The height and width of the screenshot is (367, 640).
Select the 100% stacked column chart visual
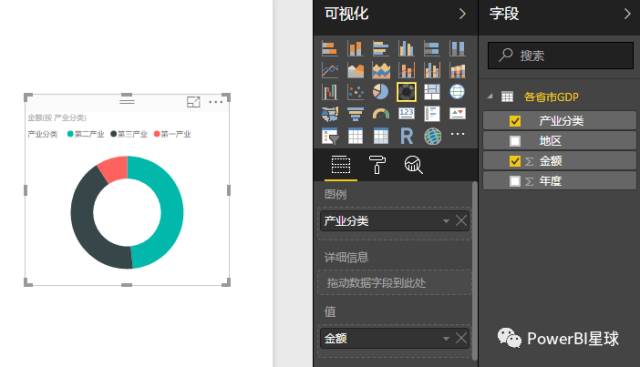(457, 49)
